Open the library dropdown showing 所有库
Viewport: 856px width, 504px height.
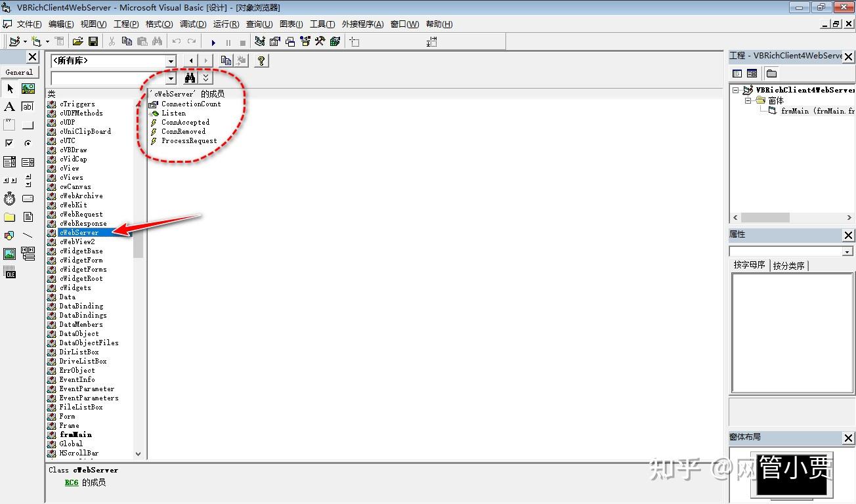(x=170, y=60)
